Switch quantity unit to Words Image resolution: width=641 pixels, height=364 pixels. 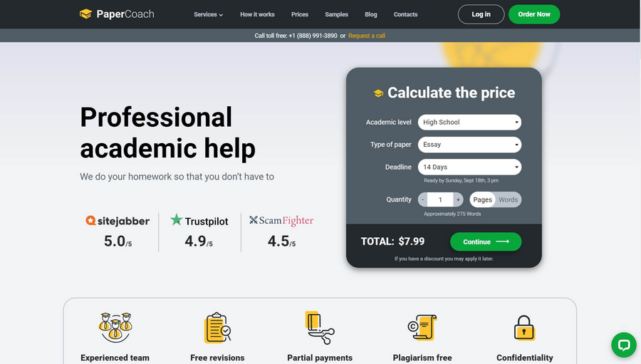(x=508, y=199)
